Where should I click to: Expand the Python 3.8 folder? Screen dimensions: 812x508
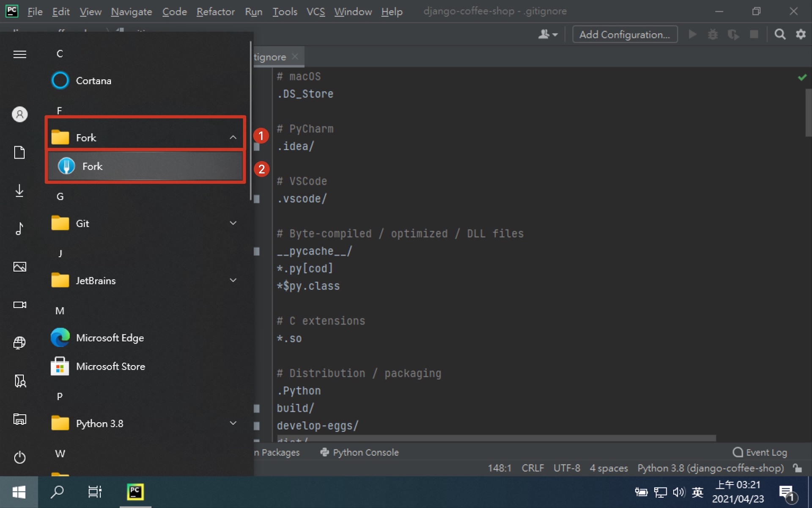pos(233,423)
